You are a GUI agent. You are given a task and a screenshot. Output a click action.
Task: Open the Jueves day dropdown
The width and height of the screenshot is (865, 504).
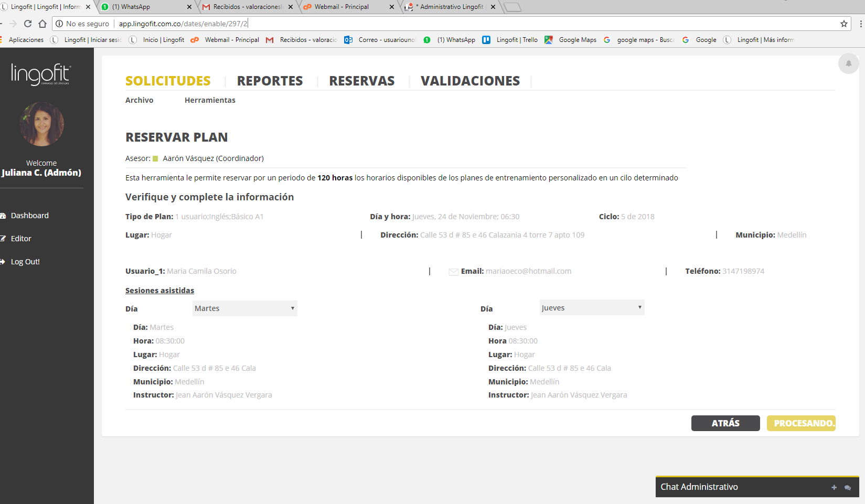[x=592, y=308]
